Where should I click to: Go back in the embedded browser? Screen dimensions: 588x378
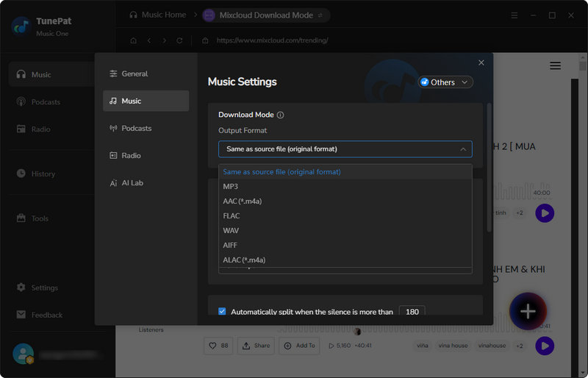149,40
